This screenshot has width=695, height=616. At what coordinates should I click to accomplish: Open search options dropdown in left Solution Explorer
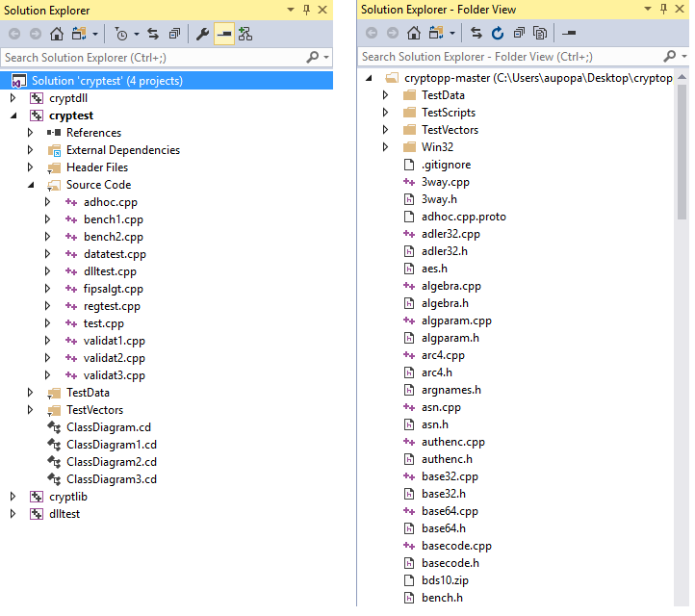coord(326,57)
